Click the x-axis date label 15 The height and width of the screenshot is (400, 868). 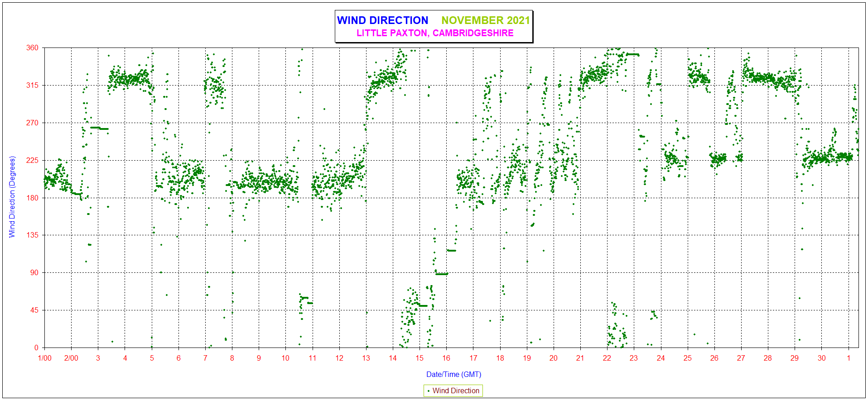tap(420, 358)
